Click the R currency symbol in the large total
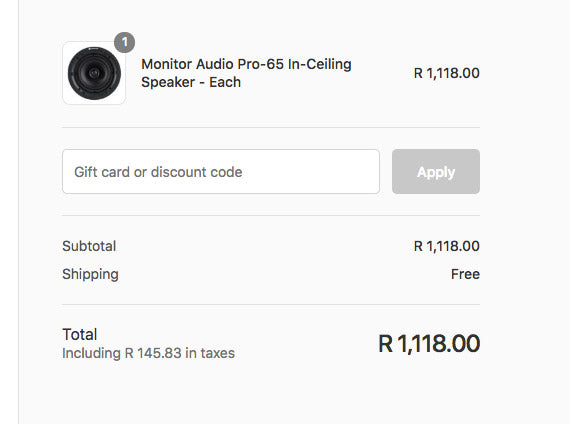Viewport: 570px width, 424px height. tap(385, 344)
